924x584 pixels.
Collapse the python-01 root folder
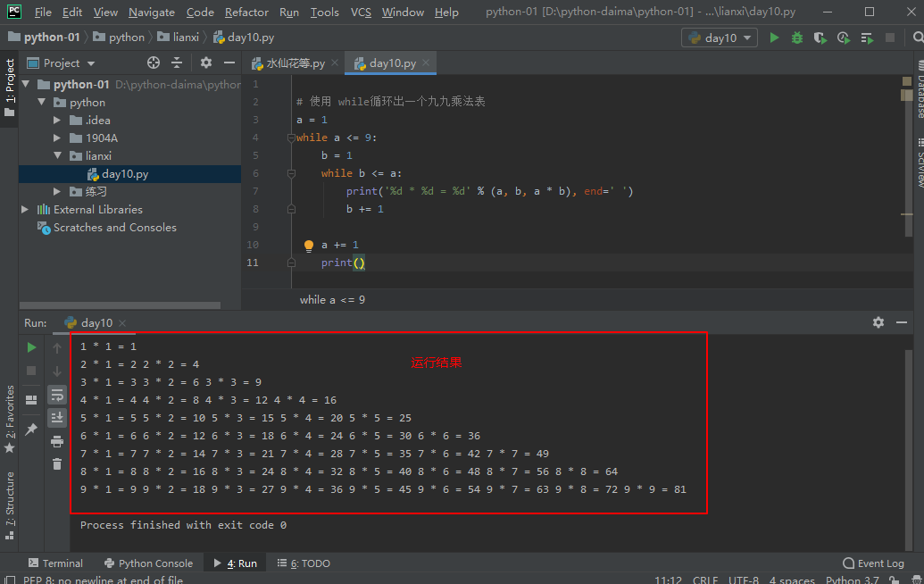(26, 84)
